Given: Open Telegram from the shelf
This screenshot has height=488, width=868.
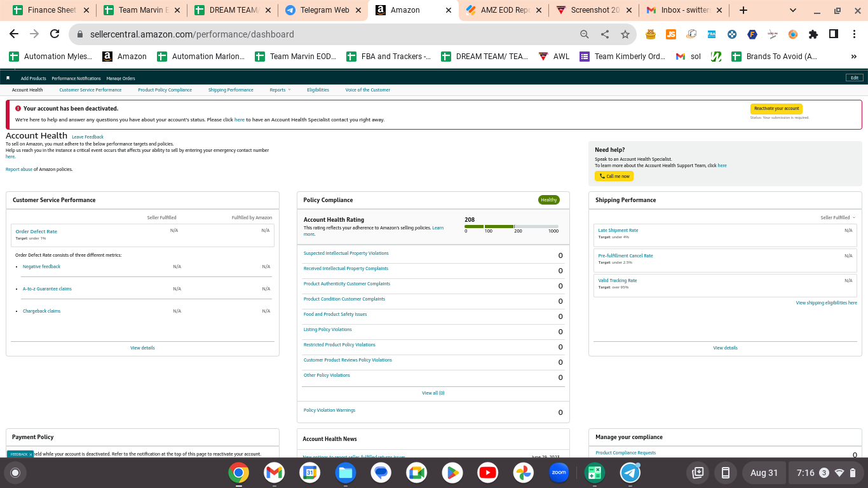Looking at the screenshot, I should (x=630, y=473).
